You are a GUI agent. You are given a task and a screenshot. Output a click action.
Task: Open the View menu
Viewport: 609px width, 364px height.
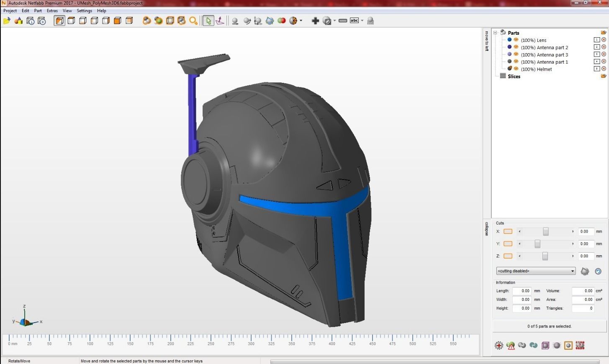(67, 10)
